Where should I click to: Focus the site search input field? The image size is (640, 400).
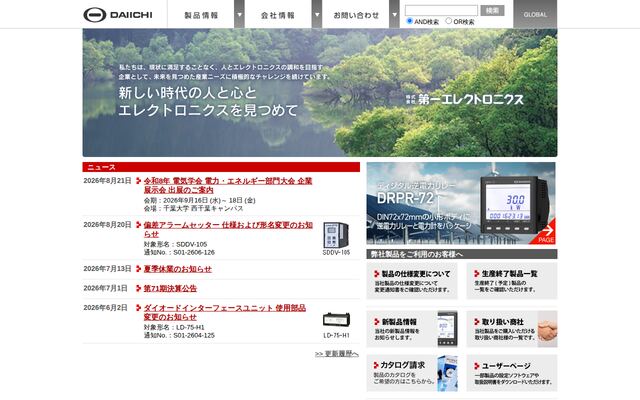(441, 10)
